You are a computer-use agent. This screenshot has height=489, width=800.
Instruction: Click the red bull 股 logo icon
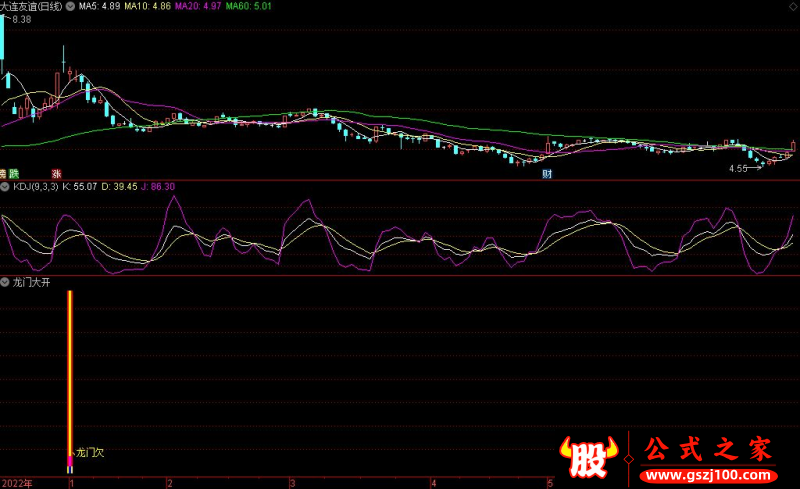(588, 459)
